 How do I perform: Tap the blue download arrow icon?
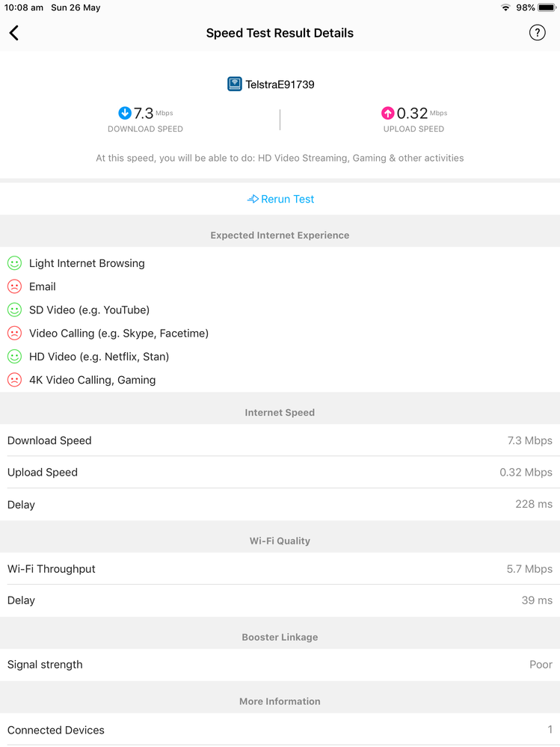pyautogui.click(x=125, y=113)
